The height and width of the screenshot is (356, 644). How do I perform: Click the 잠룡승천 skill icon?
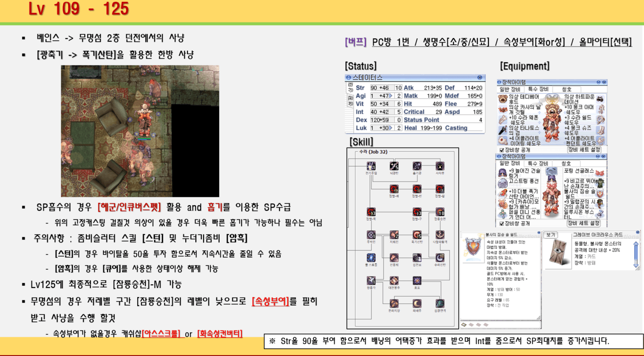tap(440, 212)
